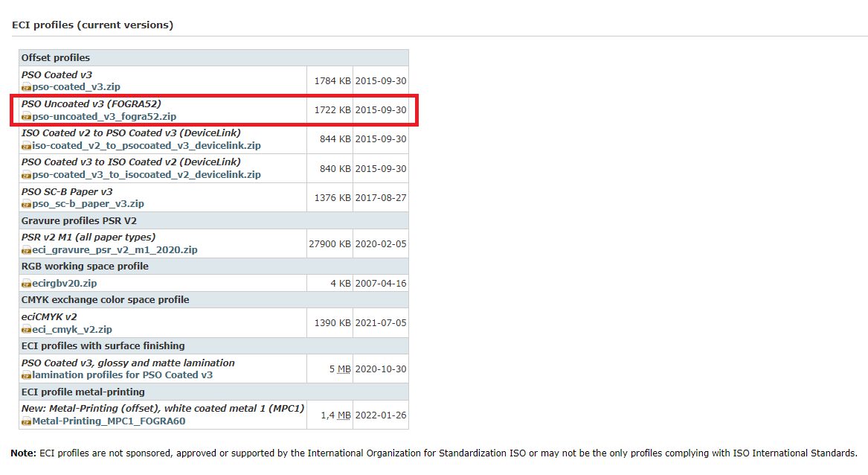Click the Metal-Printing_MPC1_FOGRA60 link
Screen dimensions: 868x475
pyautogui.click(x=109, y=421)
